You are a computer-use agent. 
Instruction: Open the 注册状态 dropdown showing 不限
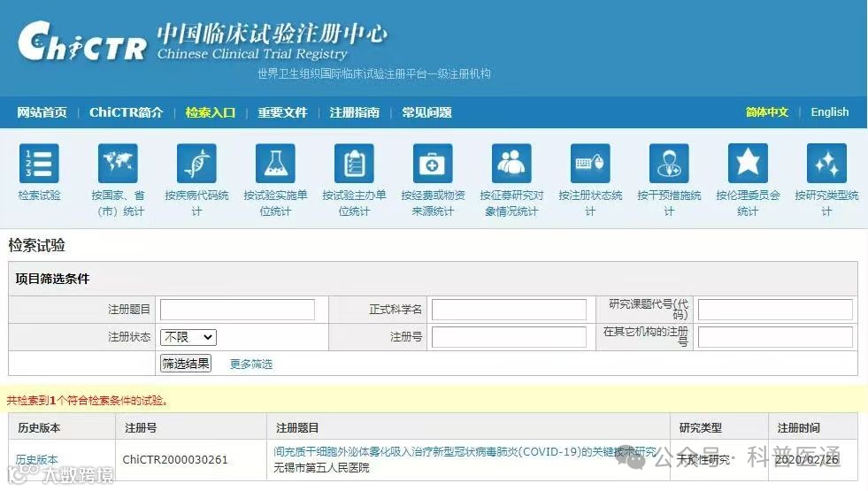188,337
